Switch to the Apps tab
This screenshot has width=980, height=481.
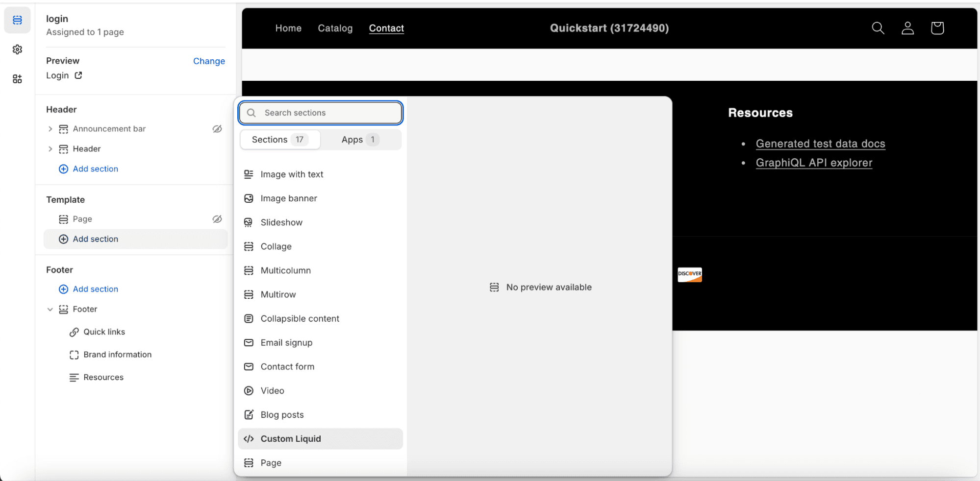356,140
